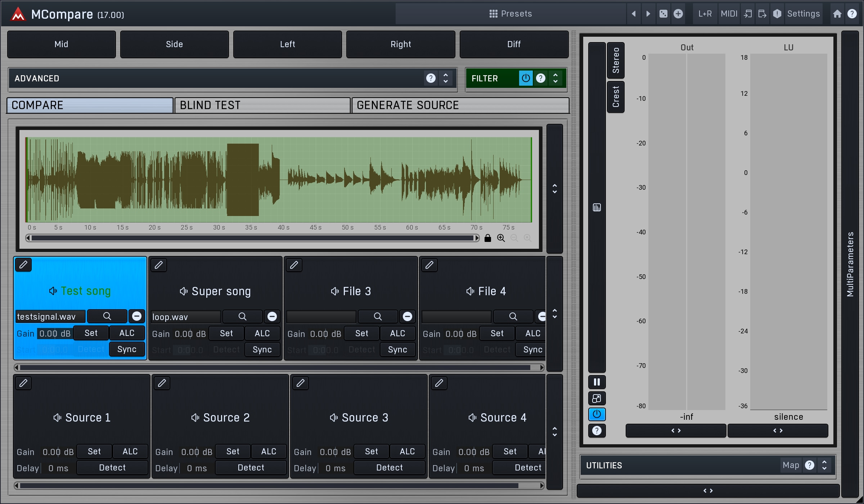Image resolution: width=864 pixels, height=504 pixels.
Task: Click the pencil edit icon on Source 3
Action: pyautogui.click(x=301, y=383)
